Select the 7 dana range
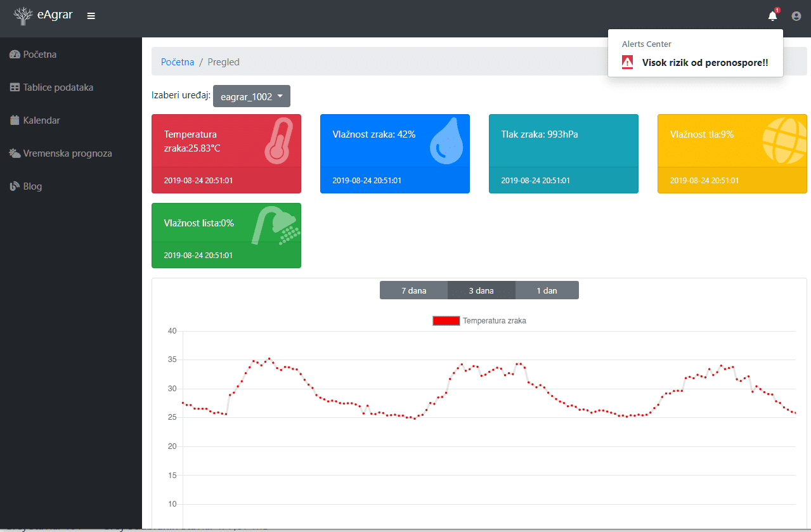Viewport: 811px width, 532px height. click(413, 290)
